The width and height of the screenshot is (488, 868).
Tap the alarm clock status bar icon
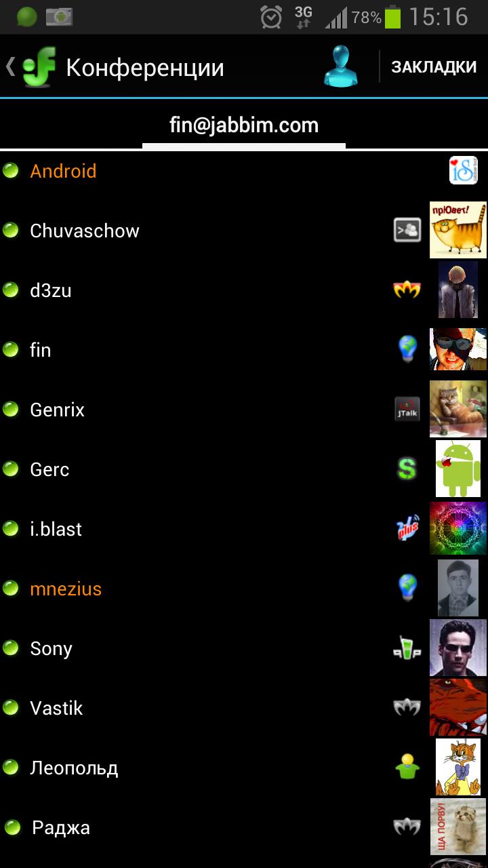pyautogui.click(x=271, y=17)
